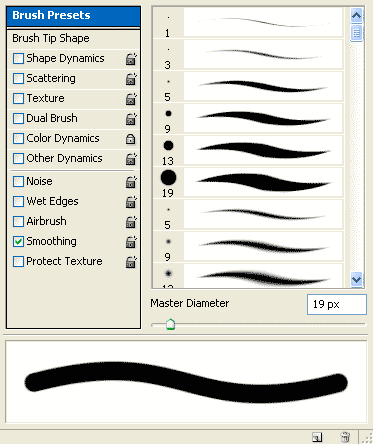Viewport: 373px width, 444px height.
Task: Click the Master Diameter slider handle
Action: tap(171, 324)
